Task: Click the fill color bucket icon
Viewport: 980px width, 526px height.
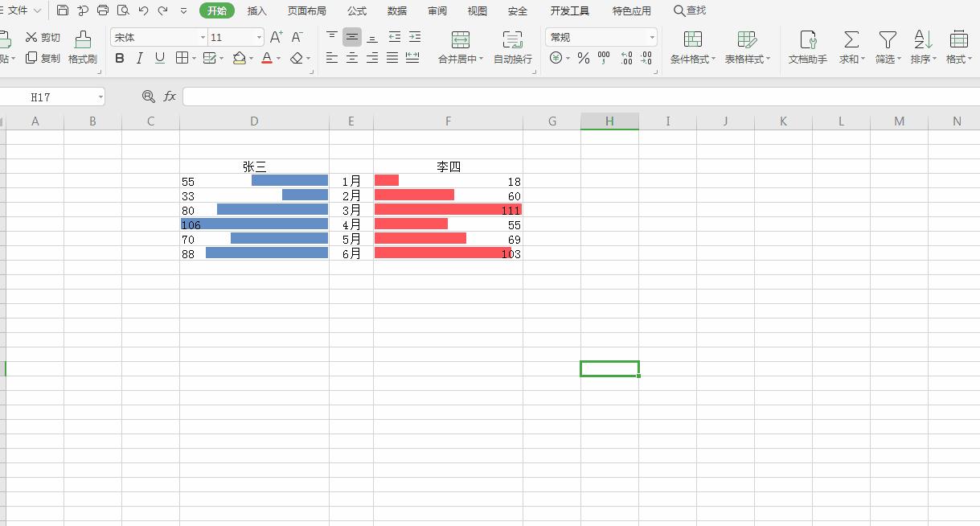Action: pos(239,58)
